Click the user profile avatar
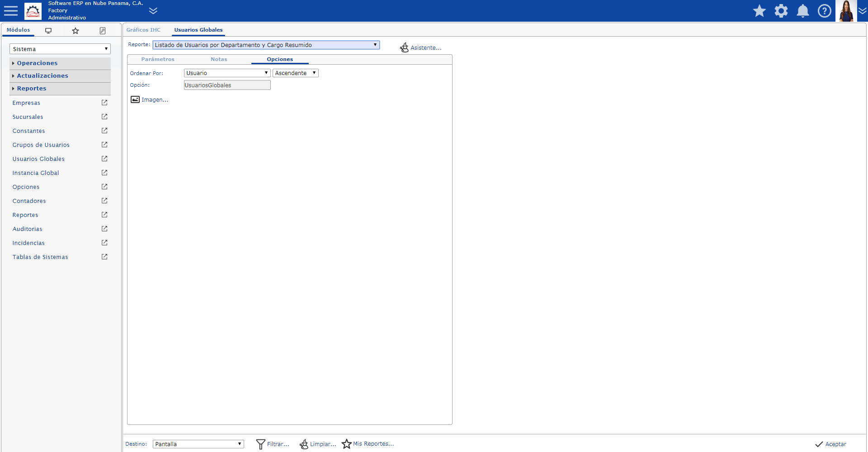Viewport: 868px width, 452px height. pyautogui.click(x=846, y=11)
